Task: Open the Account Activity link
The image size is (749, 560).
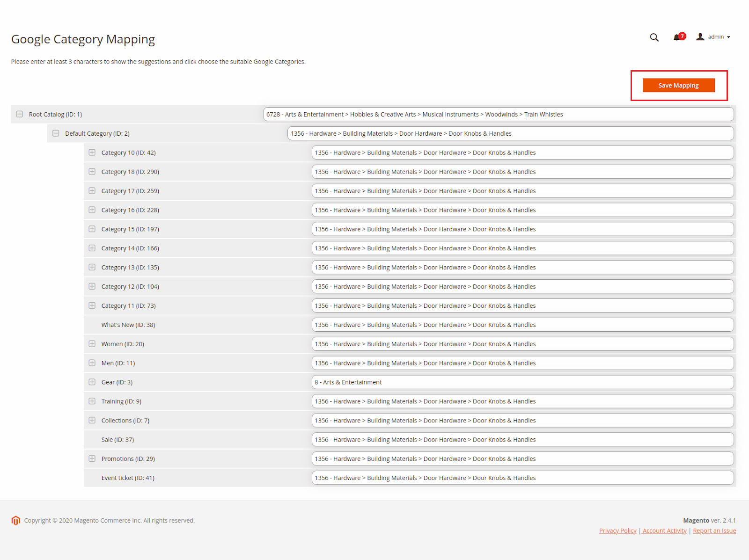Action: pos(664,531)
